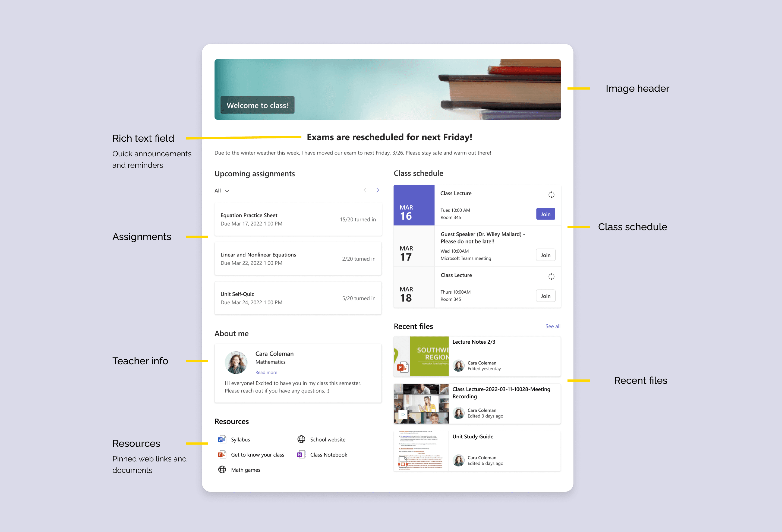Click the play icon on meeting recording thumbnail
Viewport: 782px width, 532px height.
pos(403,414)
